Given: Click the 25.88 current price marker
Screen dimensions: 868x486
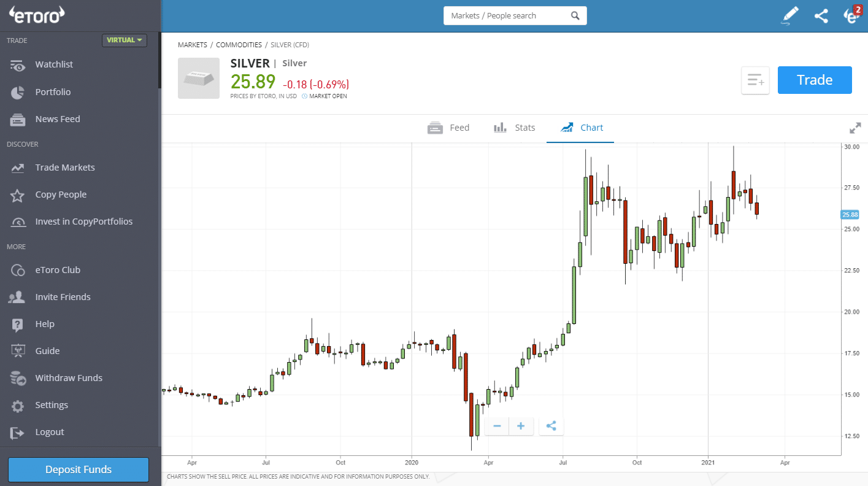Looking at the screenshot, I should point(850,215).
